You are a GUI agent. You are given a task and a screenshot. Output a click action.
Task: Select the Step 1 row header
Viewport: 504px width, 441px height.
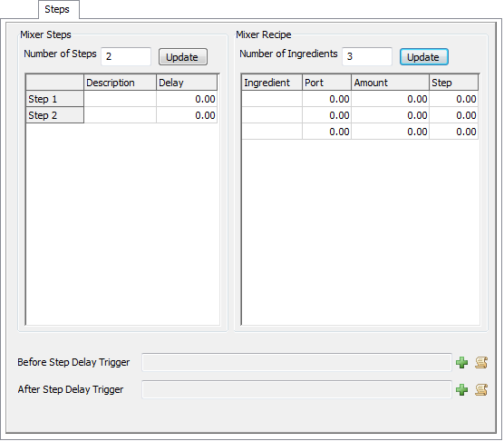pos(55,99)
